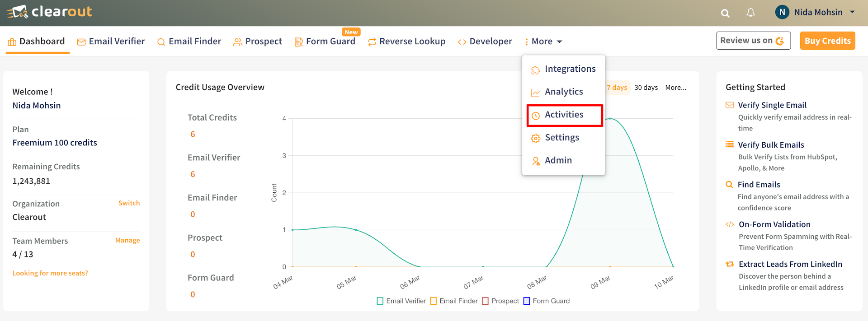Select Admin from More menu
Viewport: 868px width, 321px height.
(x=564, y=160)
